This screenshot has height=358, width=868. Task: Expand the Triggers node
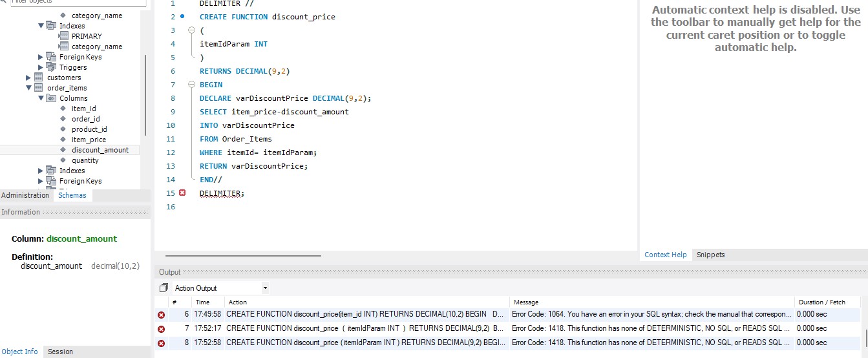coord(41,67)
